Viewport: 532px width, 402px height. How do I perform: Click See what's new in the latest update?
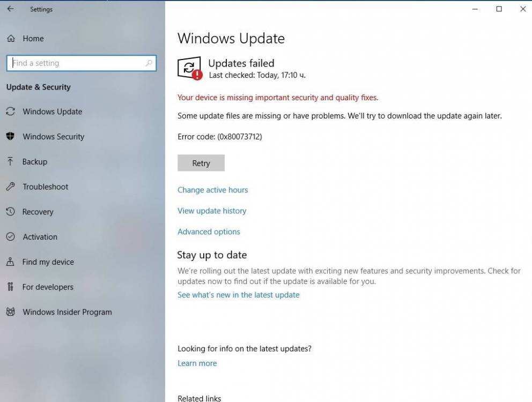pyautogui.click(x=238, y=295)
